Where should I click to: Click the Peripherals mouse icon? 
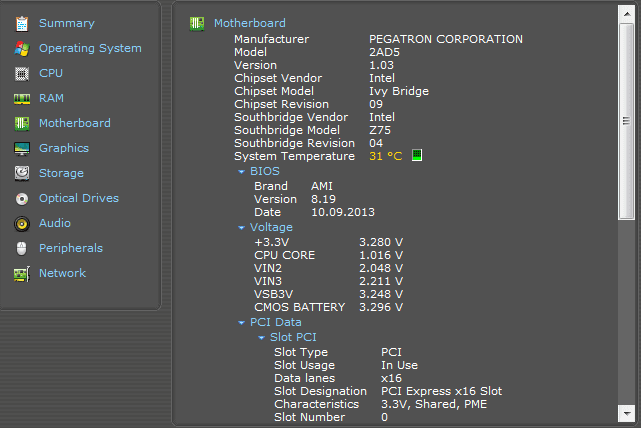21,248
